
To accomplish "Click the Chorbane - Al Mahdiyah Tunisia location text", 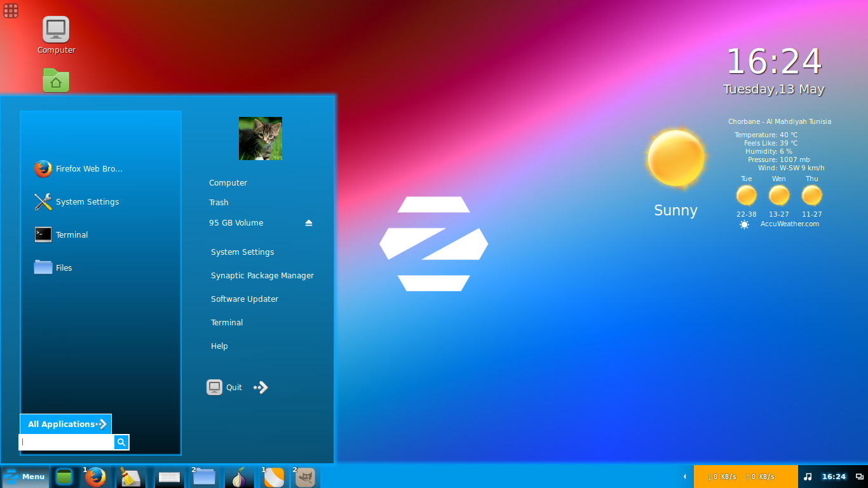I will (780, 121).
